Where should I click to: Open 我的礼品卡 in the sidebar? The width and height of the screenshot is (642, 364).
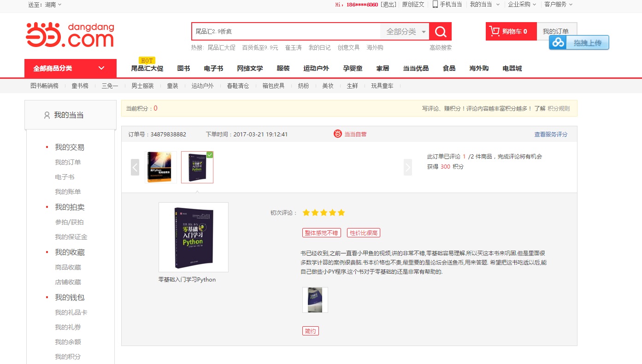click(71, 312)
